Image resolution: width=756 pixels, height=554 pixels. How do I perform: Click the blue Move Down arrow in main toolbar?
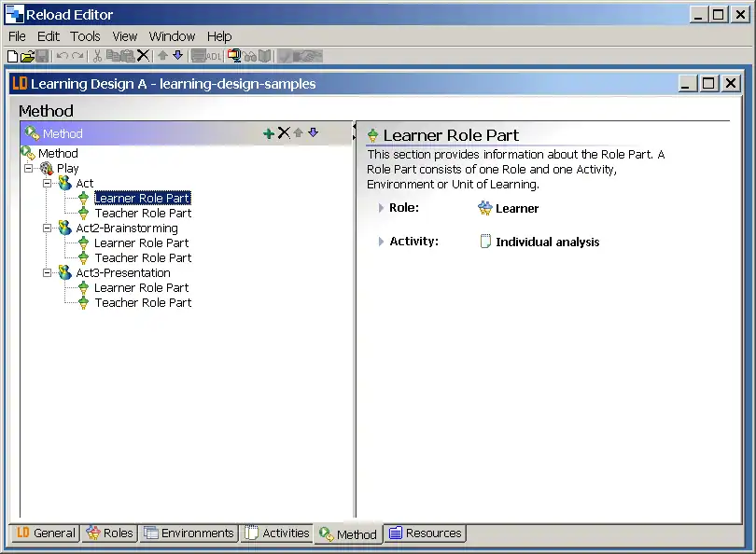[x=177, y=56]
